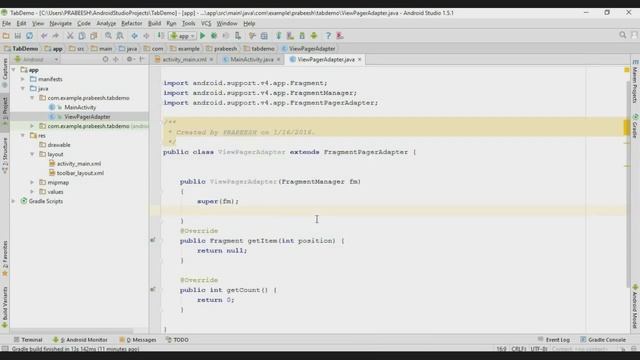Click the Navigate Forward arrow icon
The image size is (640, 360).
(146, 36)
